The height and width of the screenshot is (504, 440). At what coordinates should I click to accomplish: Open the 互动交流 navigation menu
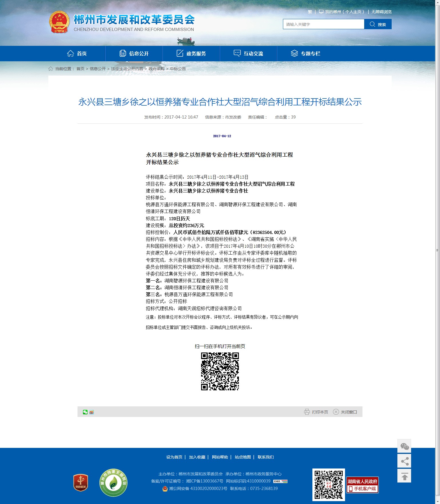coord(249,54)
